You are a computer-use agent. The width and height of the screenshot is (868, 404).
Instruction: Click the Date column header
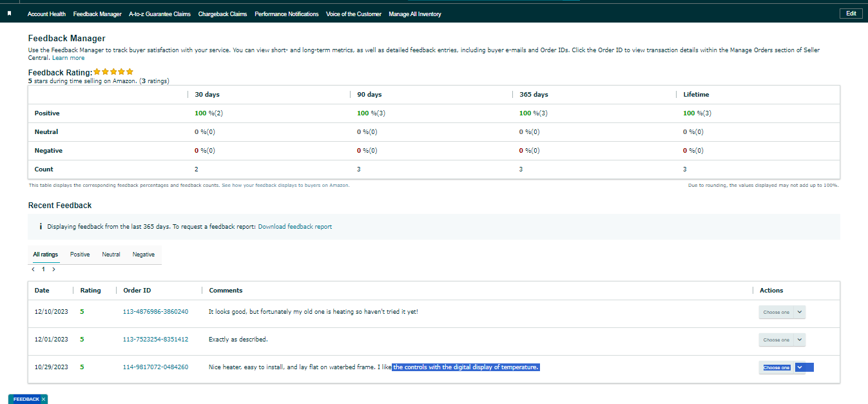click(x=42, y=291)
